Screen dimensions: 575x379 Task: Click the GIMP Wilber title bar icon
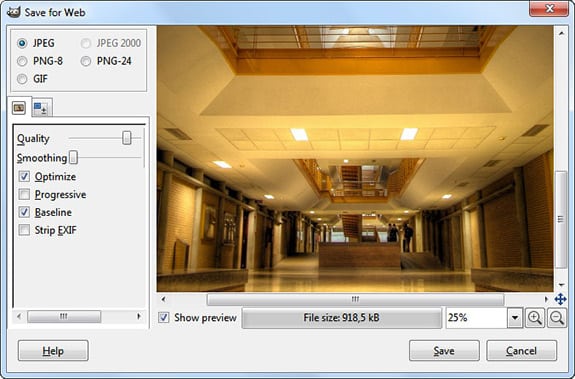click(14, 12)
